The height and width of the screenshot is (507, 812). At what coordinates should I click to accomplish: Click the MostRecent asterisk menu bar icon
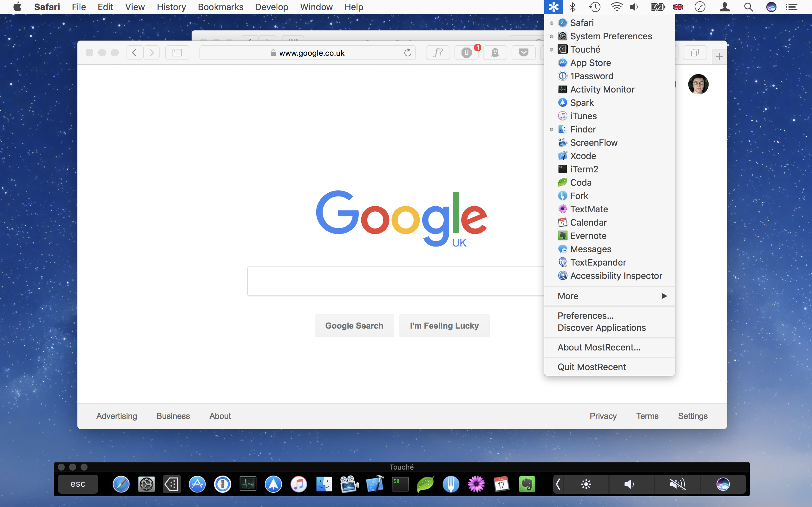553,7
